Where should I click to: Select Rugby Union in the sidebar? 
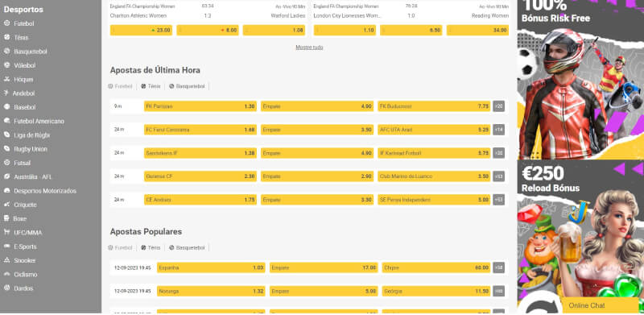pyautogui.click(x=31, y=149)
